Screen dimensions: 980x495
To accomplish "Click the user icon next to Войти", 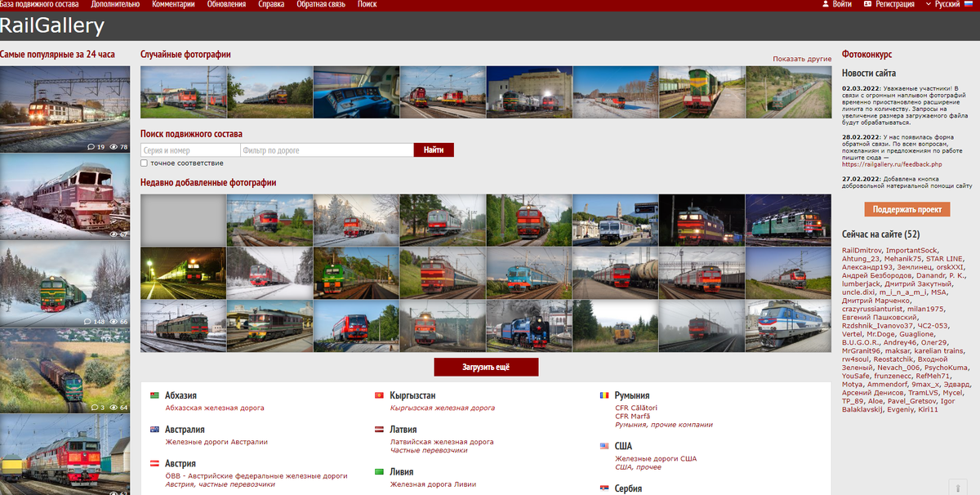I will [x=826, y=4].
